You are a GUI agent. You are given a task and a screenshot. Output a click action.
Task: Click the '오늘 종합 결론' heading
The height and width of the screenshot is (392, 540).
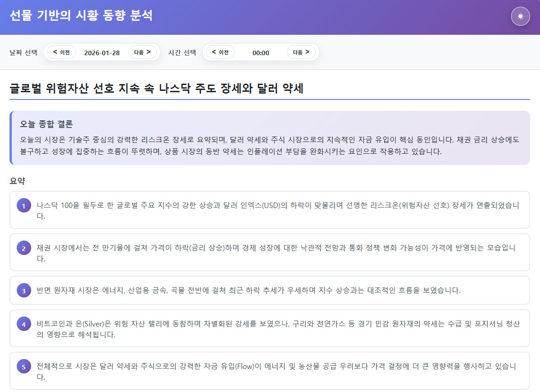(x=46, y=124)
